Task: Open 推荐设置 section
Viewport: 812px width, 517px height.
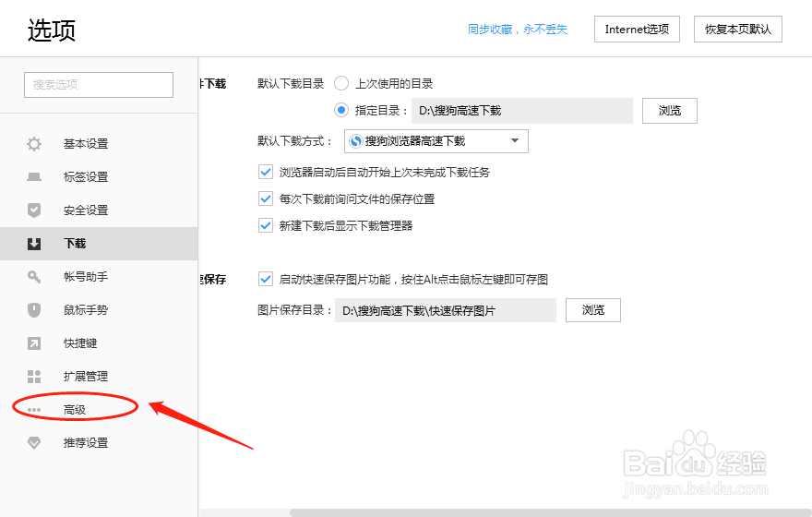Action: click(x=86, y=443)
